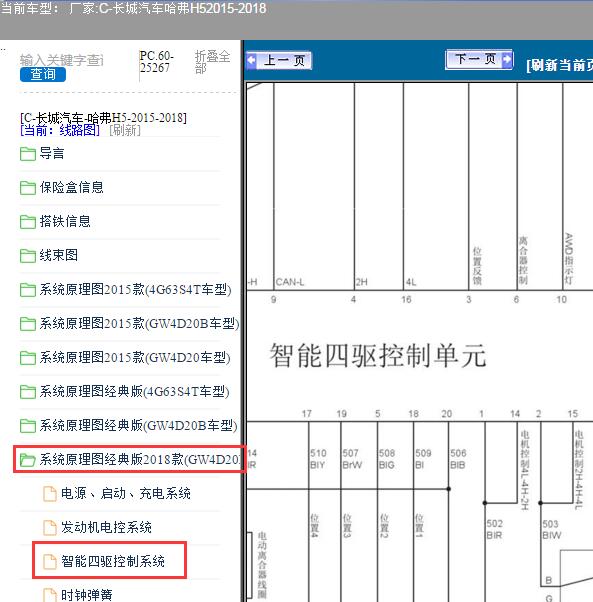The height and width of the screenshot is (602, 593).
Task: Expand 系统原理图2015款(GW4D20B车型) folder
Action: pyautogui.click(x=139, y=323)
